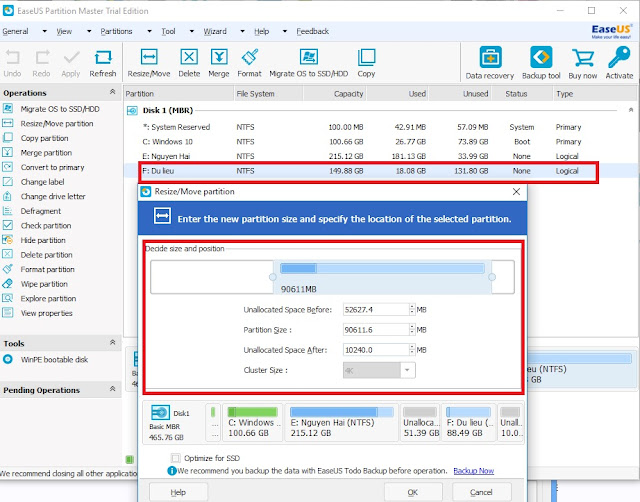The image size is (640, 502).
Task: Click the Copy toolbar icon
Action: (366, 63)
